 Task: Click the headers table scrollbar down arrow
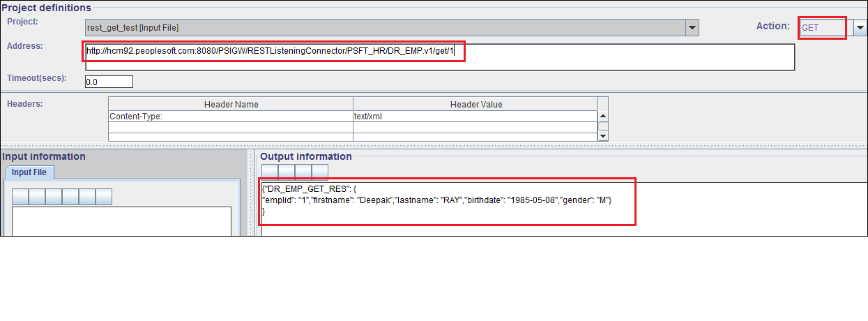click(603, 135)
